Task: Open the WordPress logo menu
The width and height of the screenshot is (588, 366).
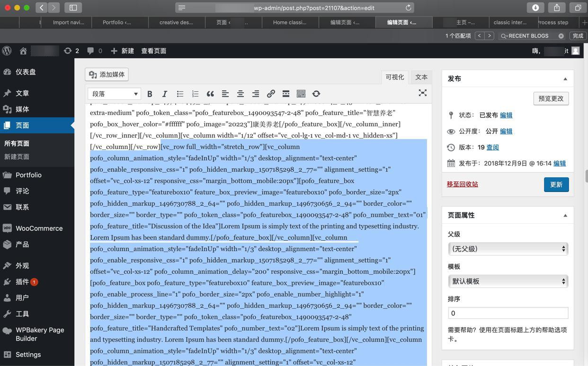Action: tap(7, 51)
